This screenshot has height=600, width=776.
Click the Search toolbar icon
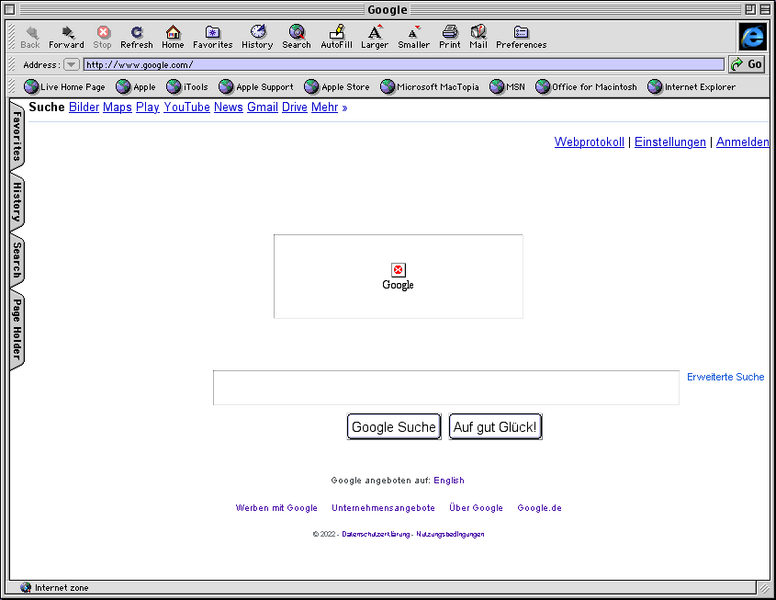point(297,32)
